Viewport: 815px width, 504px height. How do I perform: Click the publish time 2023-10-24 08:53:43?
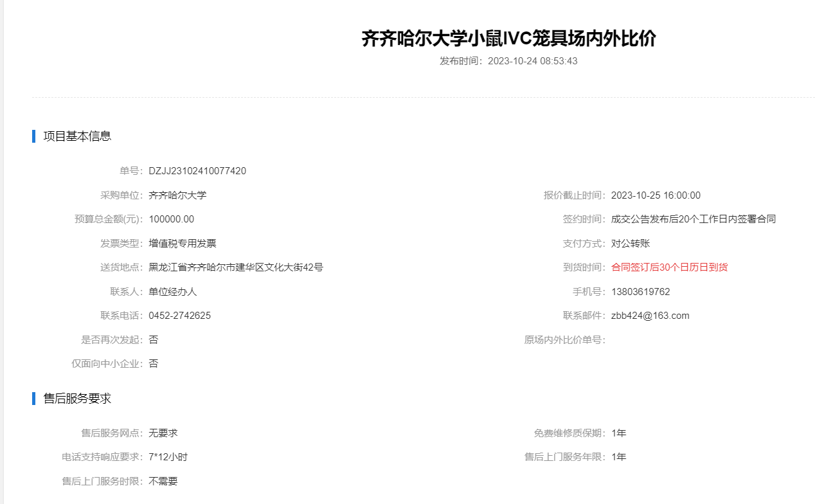click(x=532, y=61)
